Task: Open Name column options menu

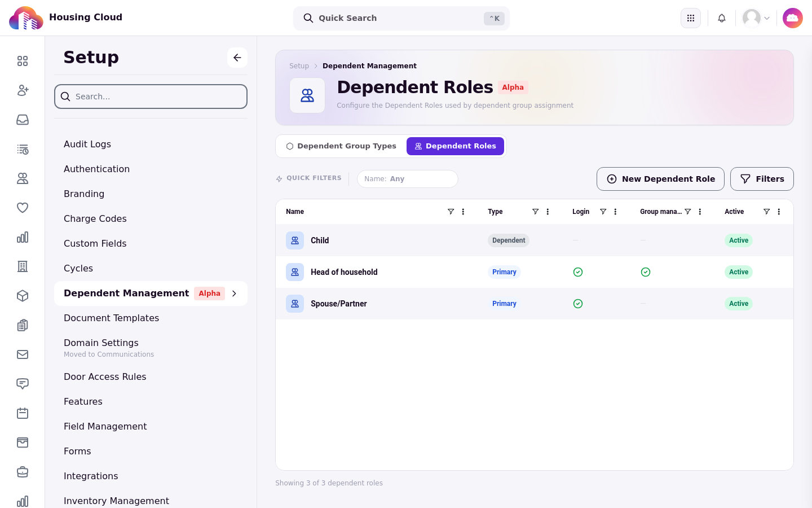Action: point(463,212)
